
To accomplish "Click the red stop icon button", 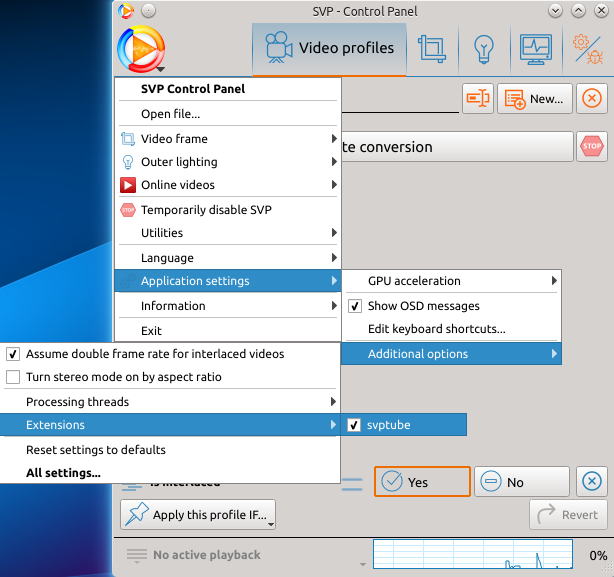I will [592, 147].
